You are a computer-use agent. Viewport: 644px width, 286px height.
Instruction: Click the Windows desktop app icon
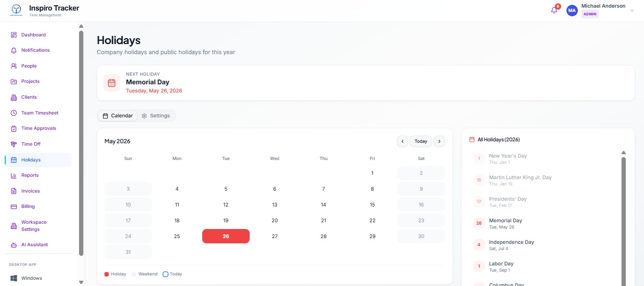pos(14,278)
